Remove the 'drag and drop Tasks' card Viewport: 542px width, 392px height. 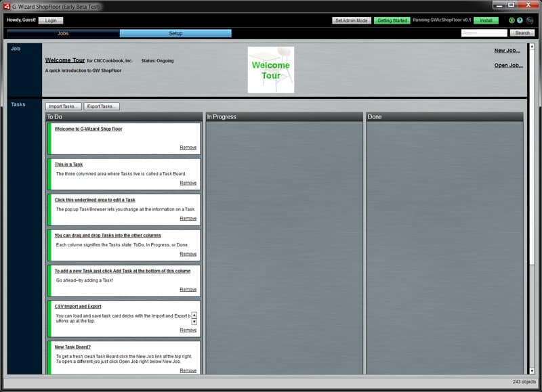(x=188, y=254)
